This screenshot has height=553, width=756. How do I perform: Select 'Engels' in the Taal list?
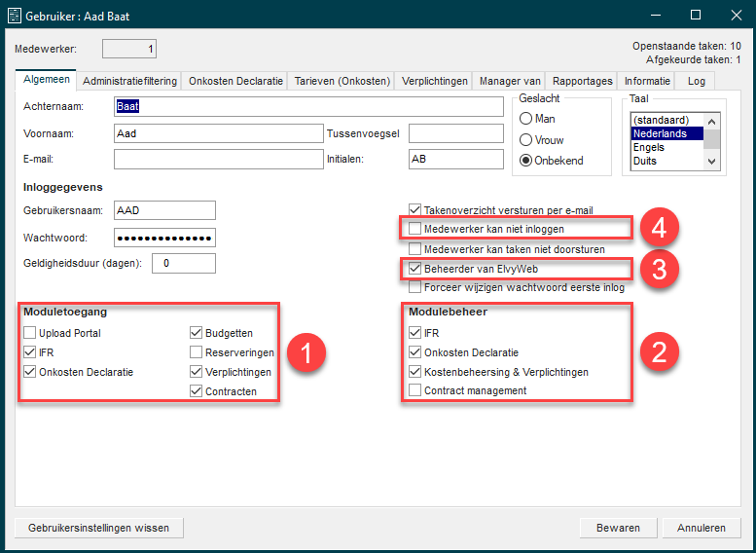pos(650,148)
